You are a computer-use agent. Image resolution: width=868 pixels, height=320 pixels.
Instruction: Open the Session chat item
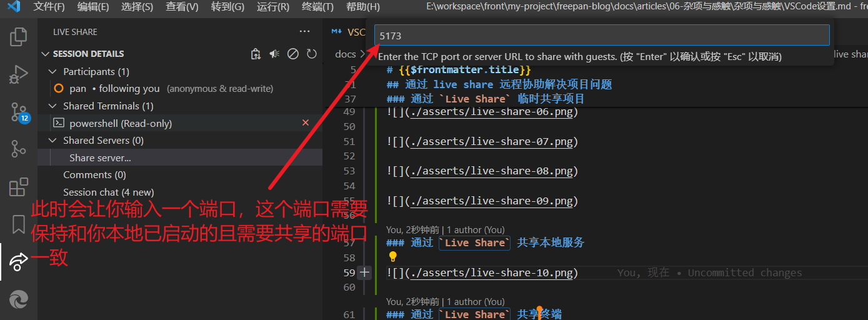[108, 192]
